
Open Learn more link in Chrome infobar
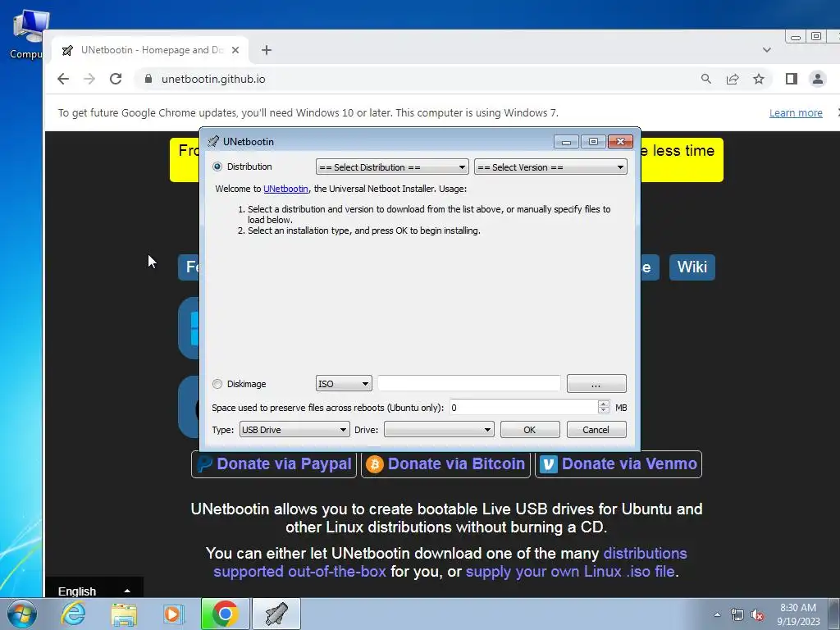796,113
